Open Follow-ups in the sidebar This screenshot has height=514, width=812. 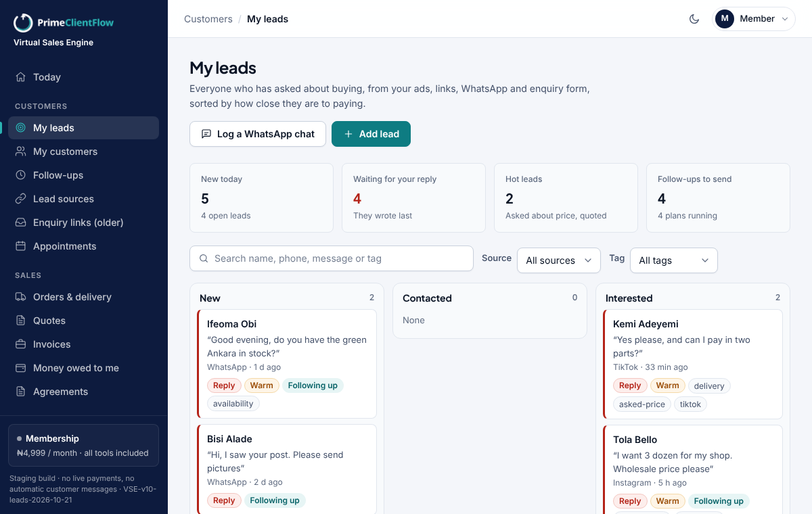point(84,175)
